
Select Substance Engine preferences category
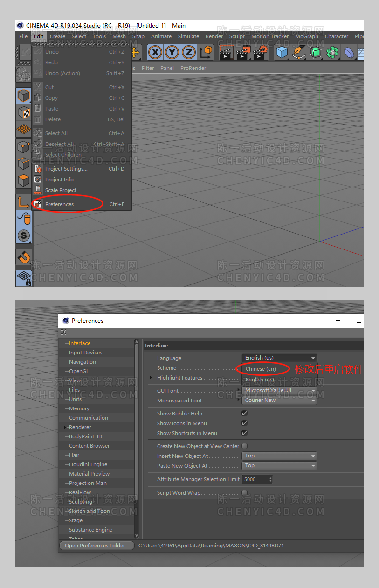click(x=90, y=530)
